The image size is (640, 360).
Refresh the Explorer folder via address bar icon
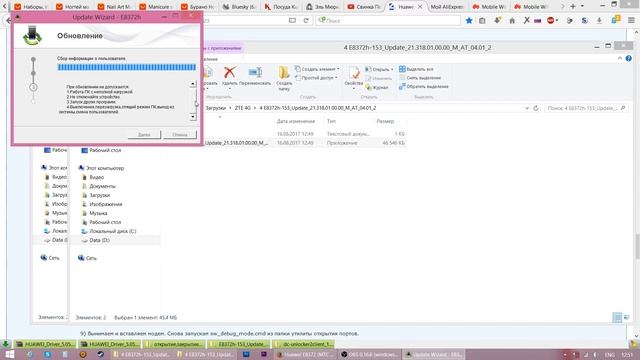click(536, 108)
